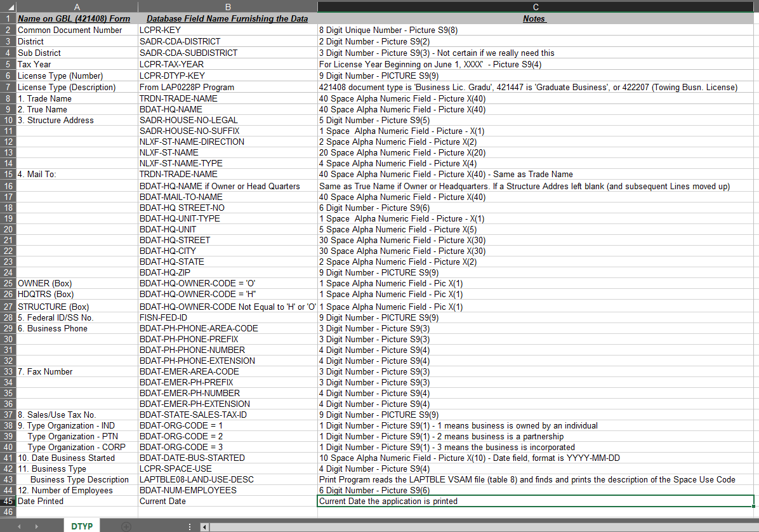Select column header B
The height and width of the screenshot is (532, 759).
[x=227, y=7]
